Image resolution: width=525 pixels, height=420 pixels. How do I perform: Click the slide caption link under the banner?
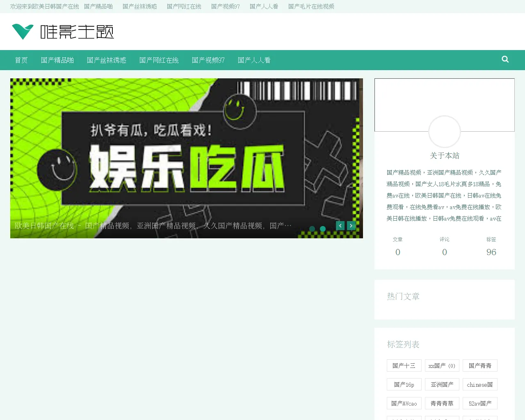click(152, 225)
